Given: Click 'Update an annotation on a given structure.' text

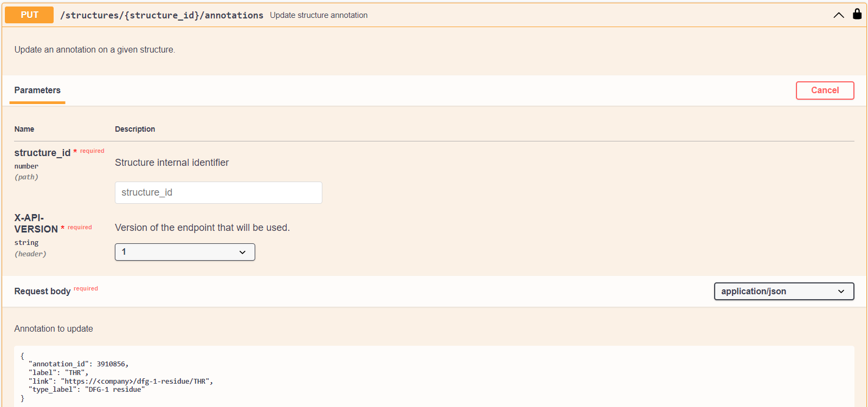Looking at the screenshot, I should [95, 50].
